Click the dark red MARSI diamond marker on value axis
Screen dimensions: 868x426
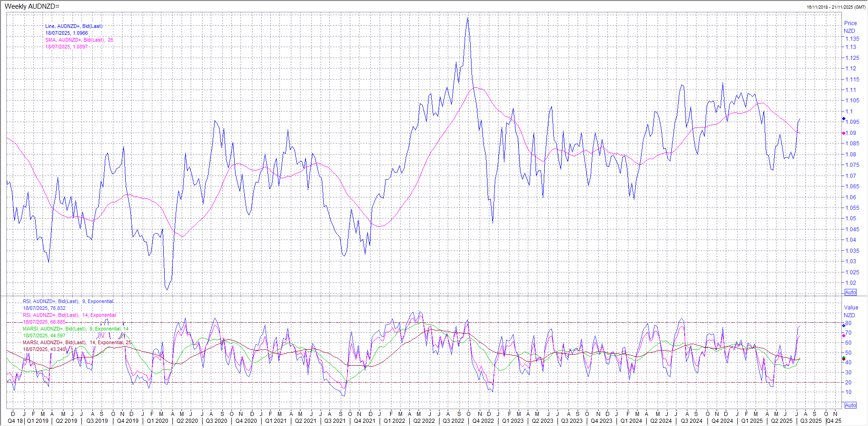(x=844, y=359)
